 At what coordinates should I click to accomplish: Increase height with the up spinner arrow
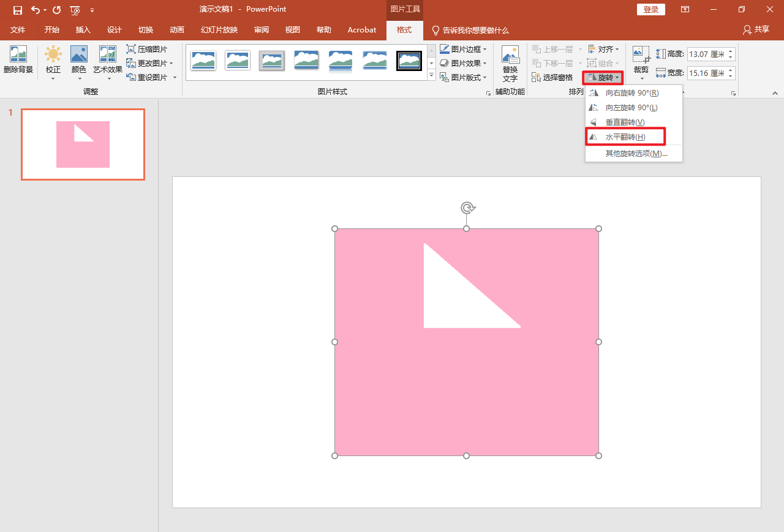(x=731, y=51)
